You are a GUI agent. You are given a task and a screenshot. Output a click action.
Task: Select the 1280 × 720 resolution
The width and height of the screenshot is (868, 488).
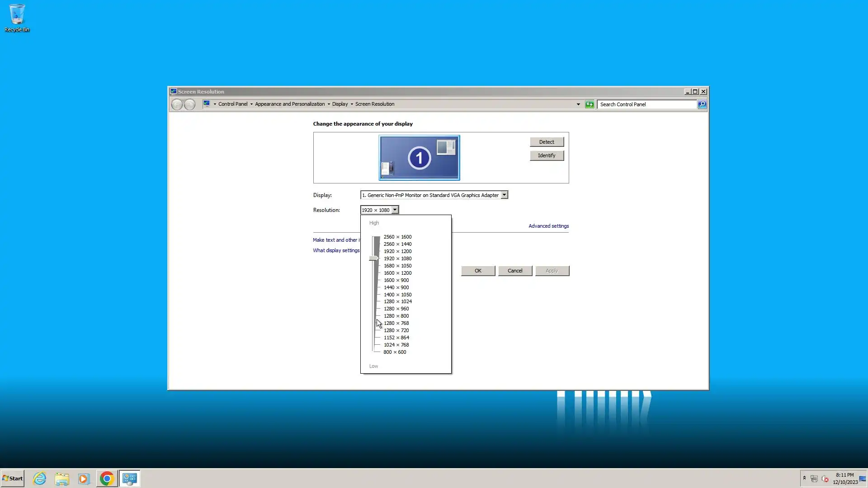coord(396,330)
